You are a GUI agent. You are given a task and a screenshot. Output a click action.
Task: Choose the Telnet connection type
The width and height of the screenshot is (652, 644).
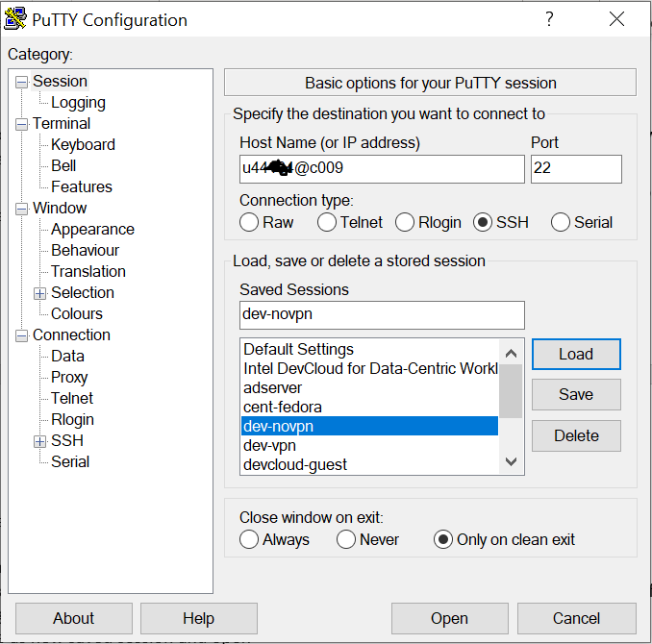(327, 222)
